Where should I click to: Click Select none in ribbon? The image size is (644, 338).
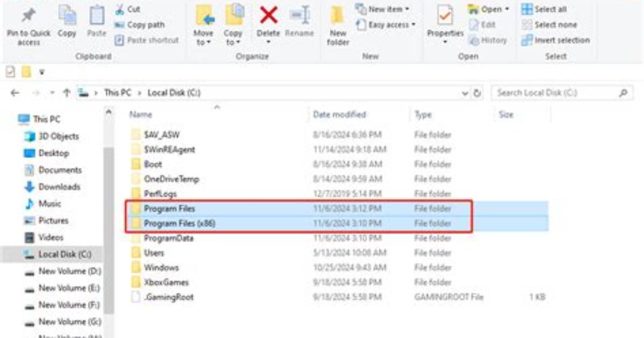coord(549,25)
